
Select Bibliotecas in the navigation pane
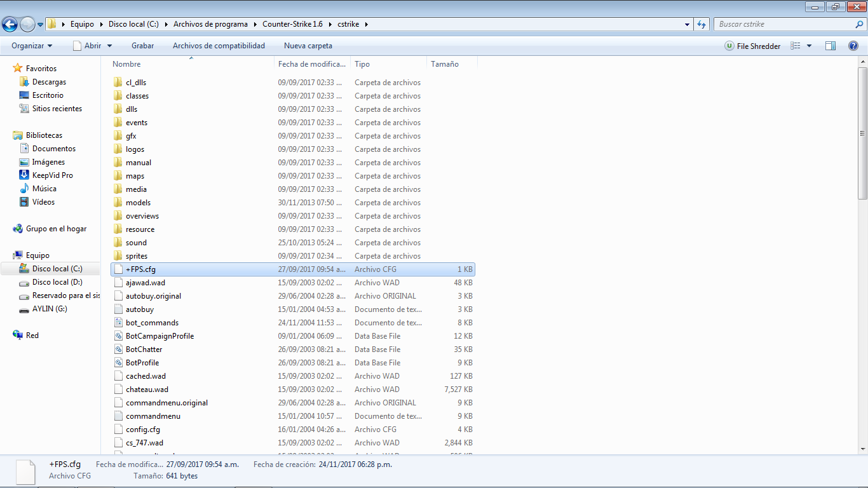tap(44, 135)
